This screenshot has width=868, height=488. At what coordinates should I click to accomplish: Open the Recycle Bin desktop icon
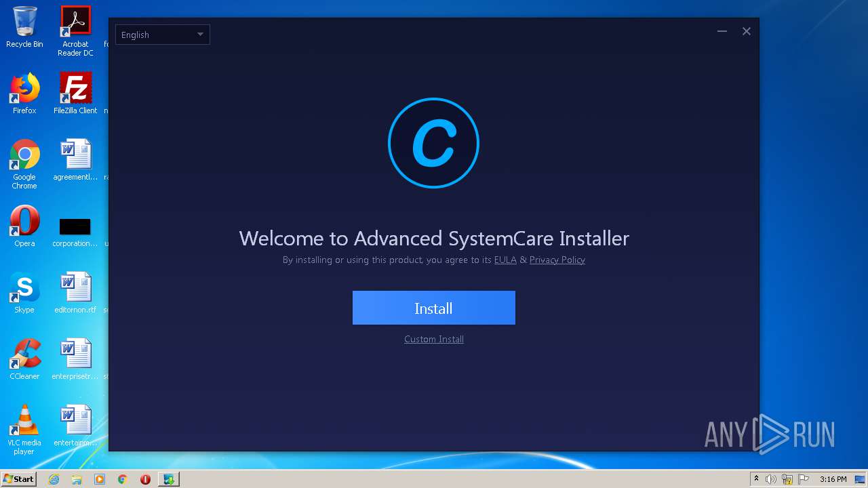pos(24,28)
